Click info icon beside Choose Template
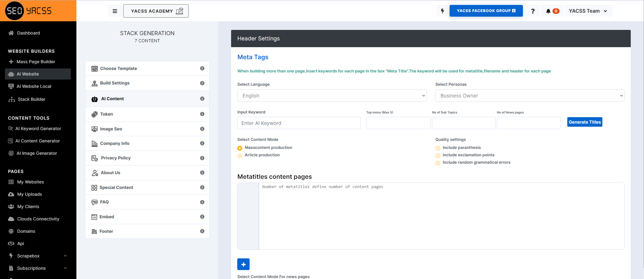Viewport: 644px width, 279px height. click(x=202, y=68)
